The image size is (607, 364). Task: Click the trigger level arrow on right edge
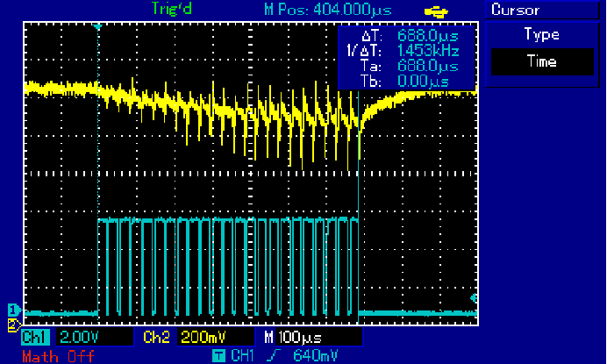(x=474, y=298)
